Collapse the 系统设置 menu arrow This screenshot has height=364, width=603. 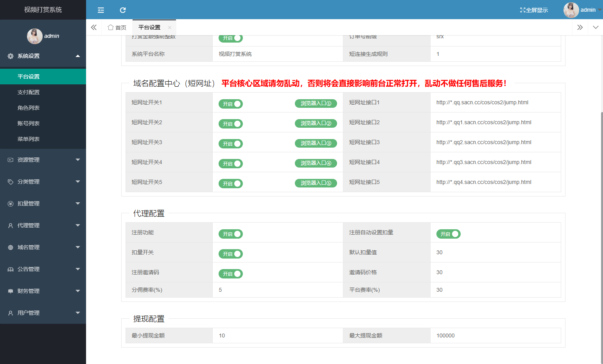point(78,56)
